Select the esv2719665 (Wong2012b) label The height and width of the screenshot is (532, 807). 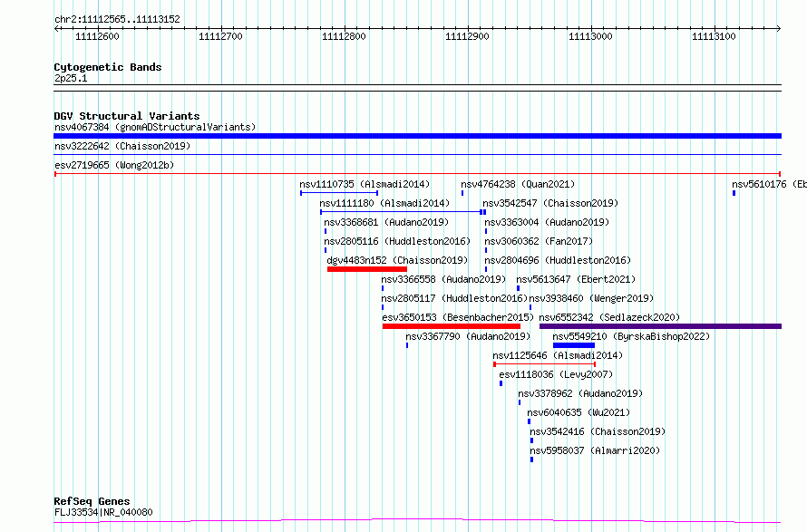point(114,165)
